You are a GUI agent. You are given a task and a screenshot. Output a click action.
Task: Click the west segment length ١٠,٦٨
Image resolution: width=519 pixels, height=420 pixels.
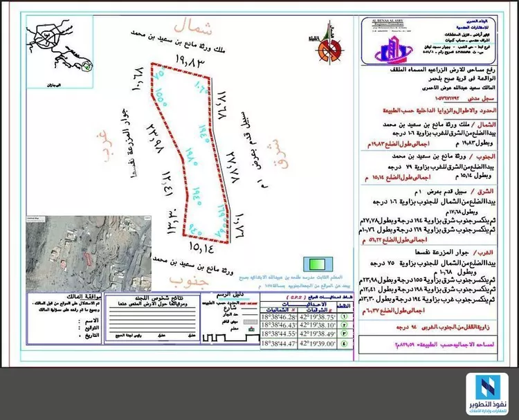[x=138, y=79]
